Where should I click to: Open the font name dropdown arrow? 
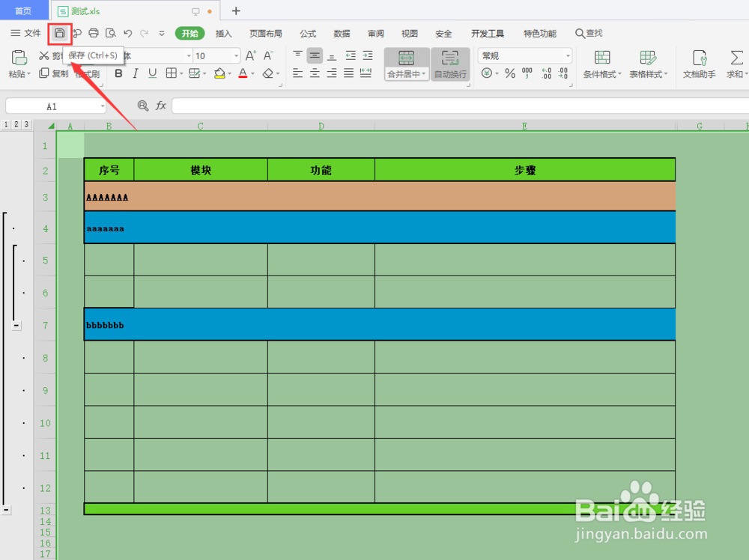pos(189,56)
